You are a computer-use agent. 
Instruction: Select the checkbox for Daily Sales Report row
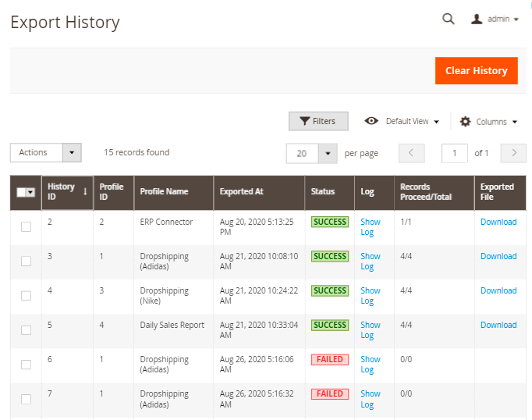pos(26,330)
